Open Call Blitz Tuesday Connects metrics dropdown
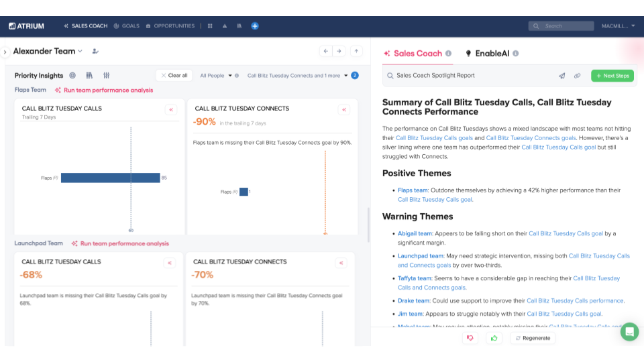The image size is (644, 362). pyautogui.click(x=297, y=76)
